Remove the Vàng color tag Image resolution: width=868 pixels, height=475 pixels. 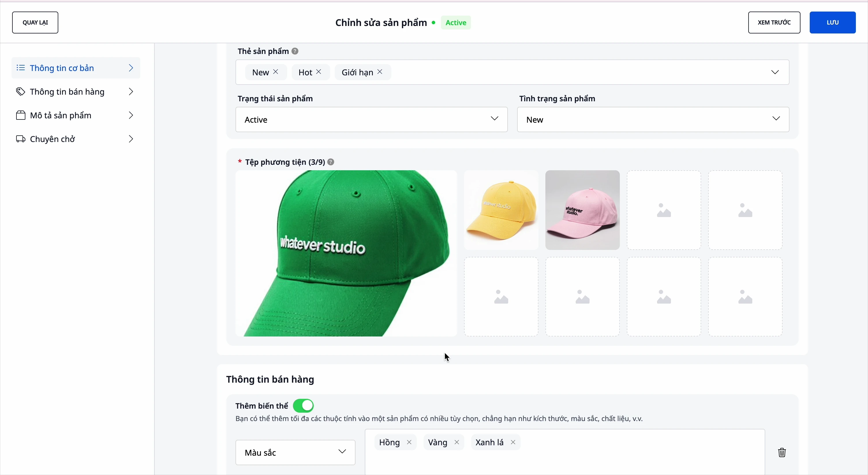[x=457, y=442]
